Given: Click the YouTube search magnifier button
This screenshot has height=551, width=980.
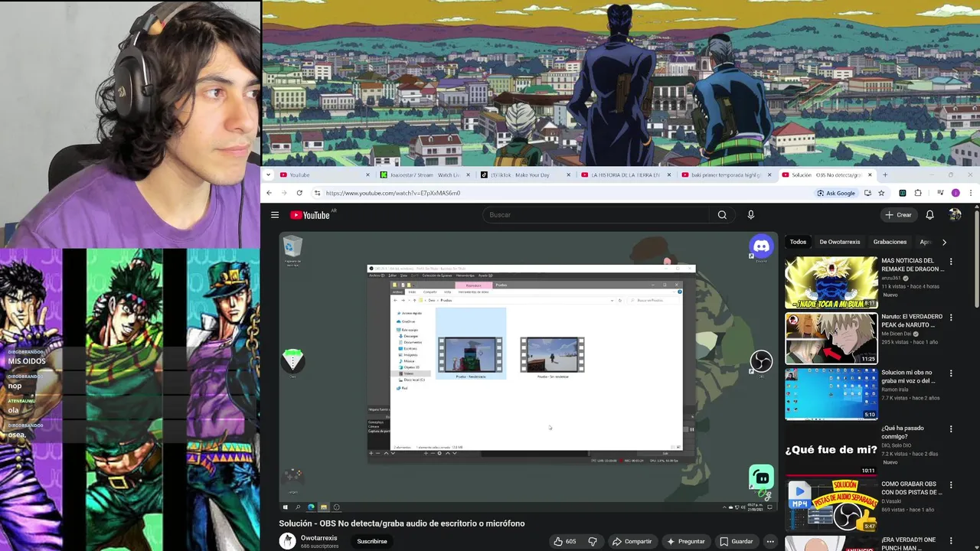Looking at the screenshot, I should click(x=722, y=215).
